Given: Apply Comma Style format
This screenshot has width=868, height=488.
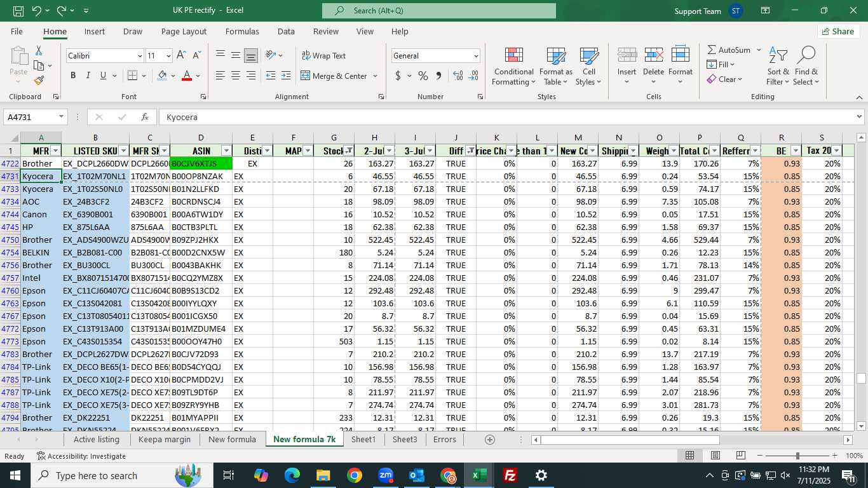Looking at the screenshot, I should [x=438, y=76].
